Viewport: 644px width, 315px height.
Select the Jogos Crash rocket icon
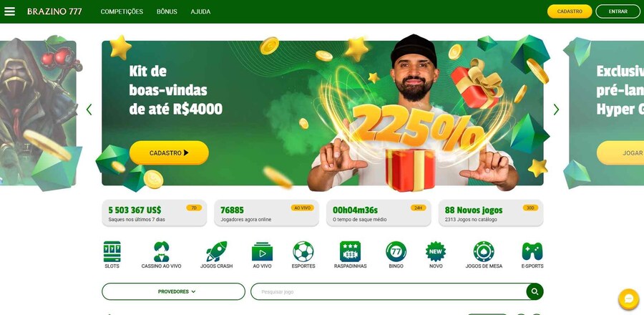tap(216, 251)
